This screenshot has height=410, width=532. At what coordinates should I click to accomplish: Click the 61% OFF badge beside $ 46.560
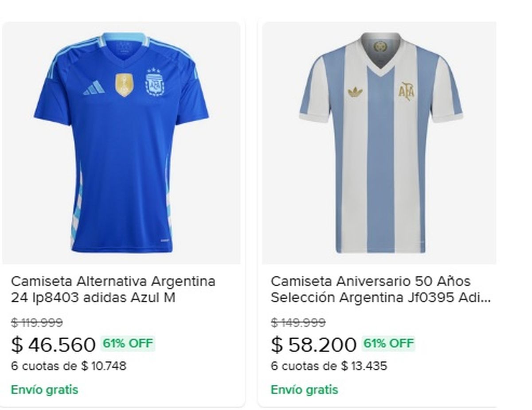click(x=128, y=344)
